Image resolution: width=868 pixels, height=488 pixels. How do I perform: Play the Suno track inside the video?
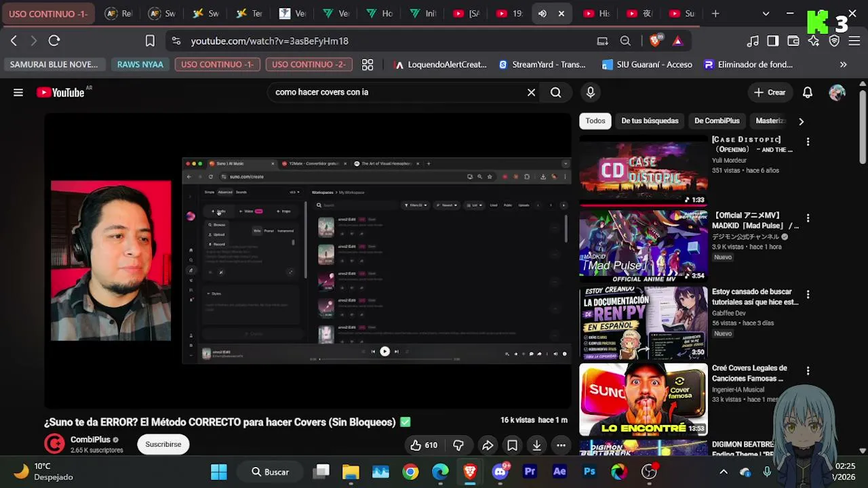point(384,351)
